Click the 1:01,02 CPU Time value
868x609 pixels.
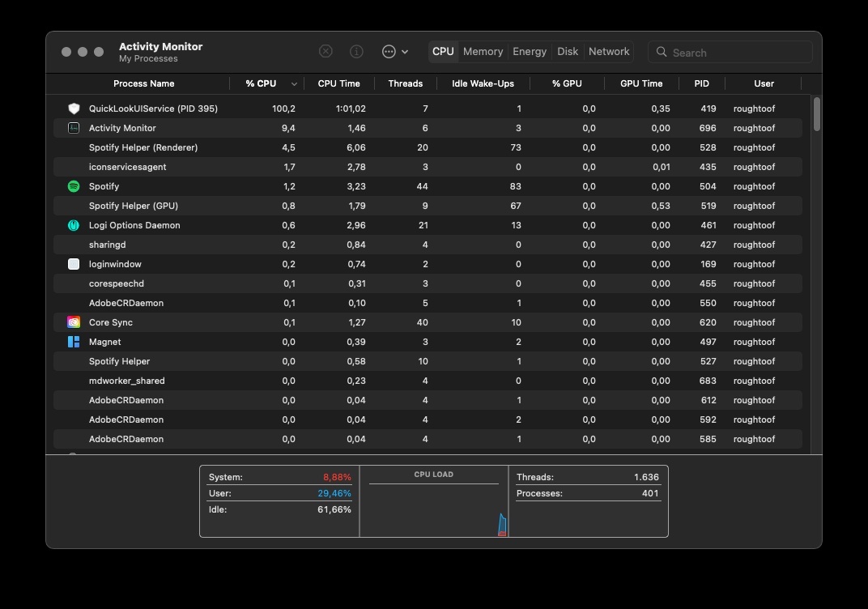tap(351, 109)
